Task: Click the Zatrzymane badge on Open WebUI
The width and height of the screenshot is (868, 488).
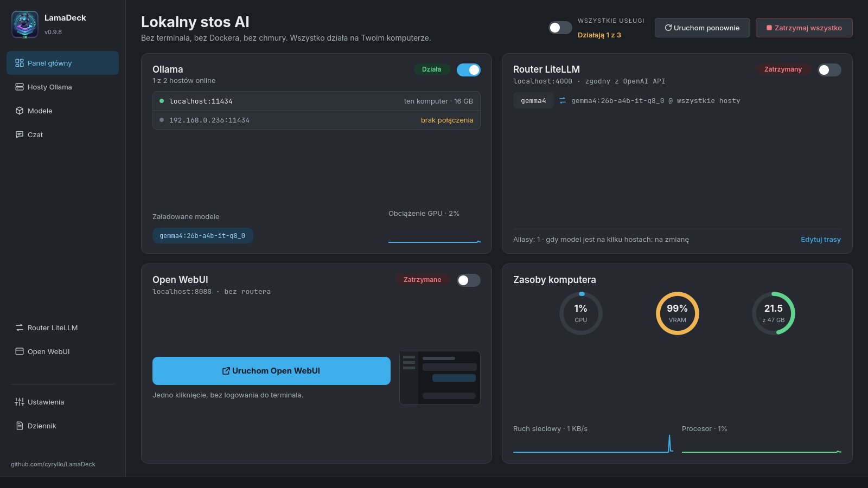Action: (x=422, y=280)
